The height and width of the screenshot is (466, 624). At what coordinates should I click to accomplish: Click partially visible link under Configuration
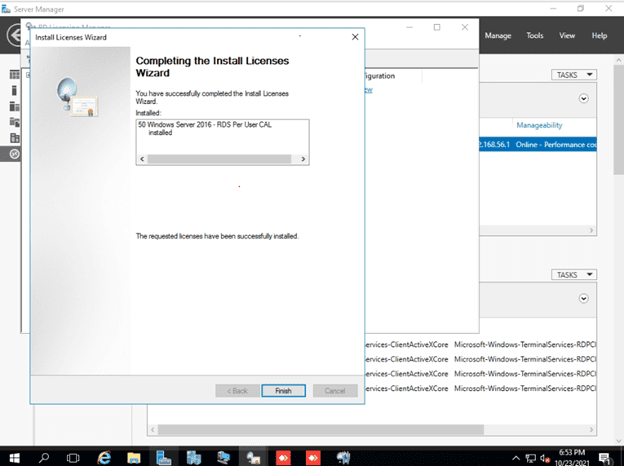[x=369, y=90]
